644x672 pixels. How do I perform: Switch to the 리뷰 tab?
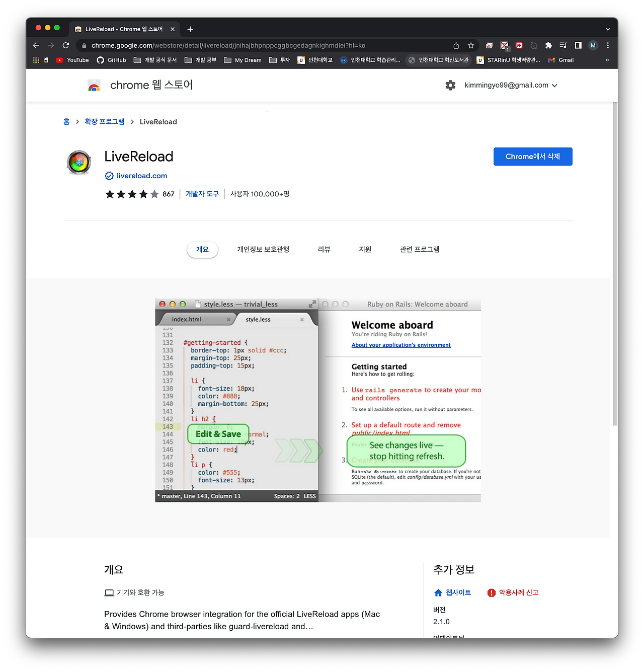coord(324,249)
